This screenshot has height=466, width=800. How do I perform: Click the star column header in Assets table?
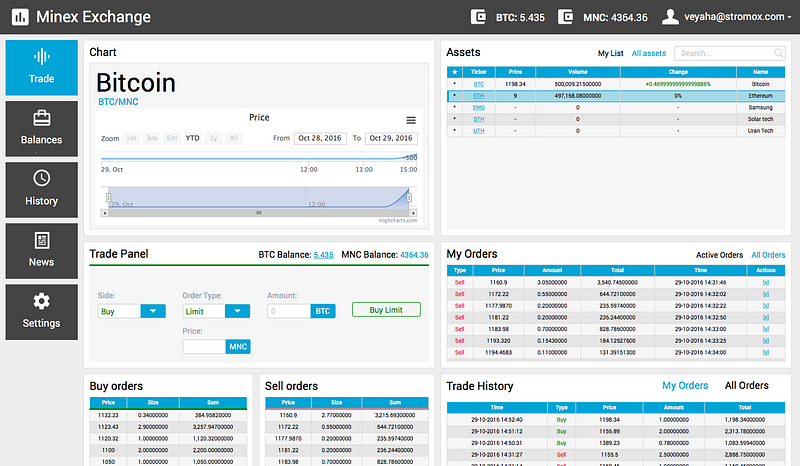455,72
